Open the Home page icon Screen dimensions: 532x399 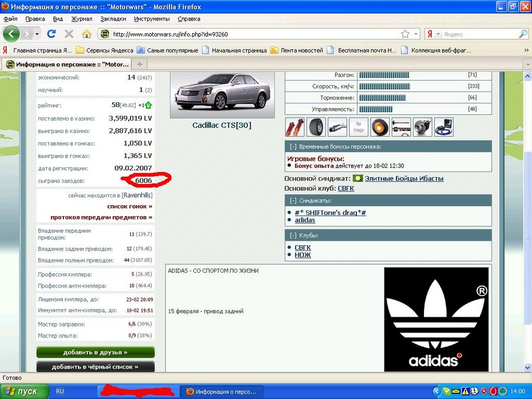coord(86,34)
